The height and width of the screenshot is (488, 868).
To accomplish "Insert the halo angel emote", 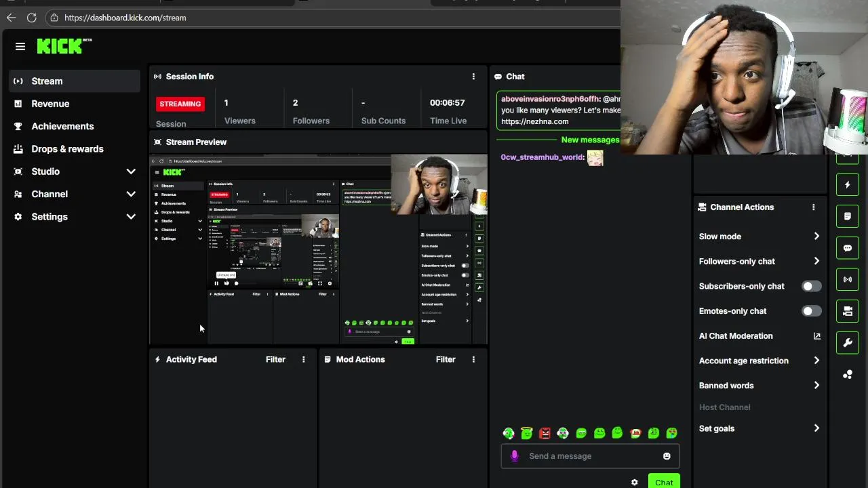I will (527, 432).
